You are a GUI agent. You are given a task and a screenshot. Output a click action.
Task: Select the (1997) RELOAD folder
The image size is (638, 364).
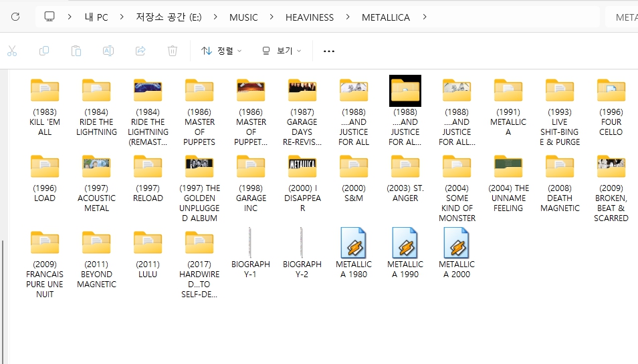click(x=148, y=179)
